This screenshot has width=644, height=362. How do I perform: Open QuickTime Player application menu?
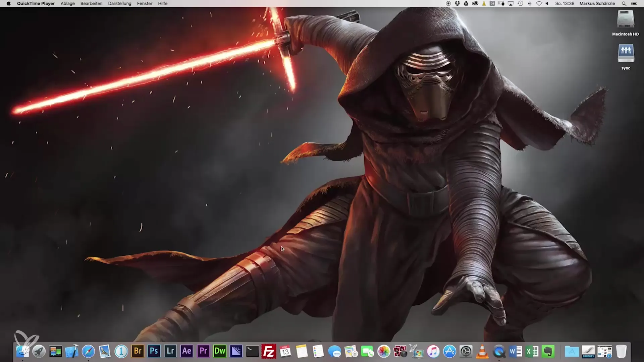click(36, 3)
